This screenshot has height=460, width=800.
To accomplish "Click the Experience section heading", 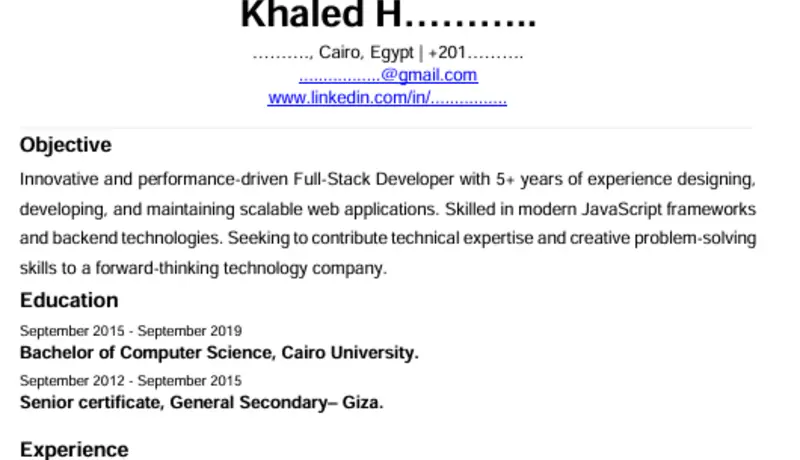I will (x=74, y=449).
